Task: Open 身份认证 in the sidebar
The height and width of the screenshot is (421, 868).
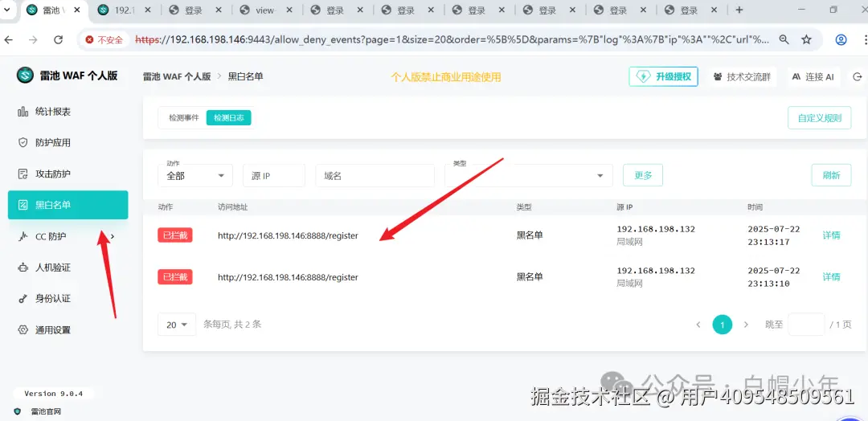Action: point(52,299)
